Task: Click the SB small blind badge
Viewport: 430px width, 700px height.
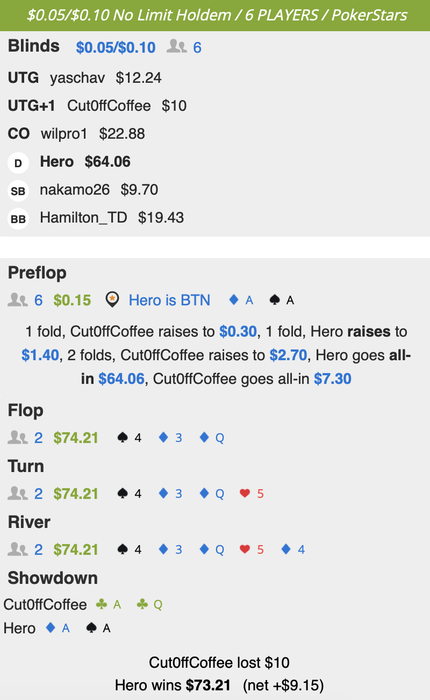Action: [x=18, y=191]
